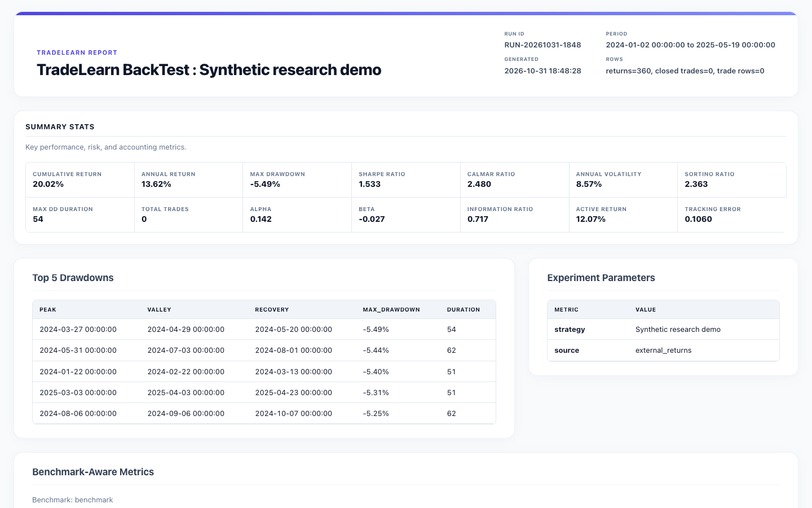Select the Annual Return value 13.62%
This screenshot has height=508, width=812.
click(x=156, y=185)
